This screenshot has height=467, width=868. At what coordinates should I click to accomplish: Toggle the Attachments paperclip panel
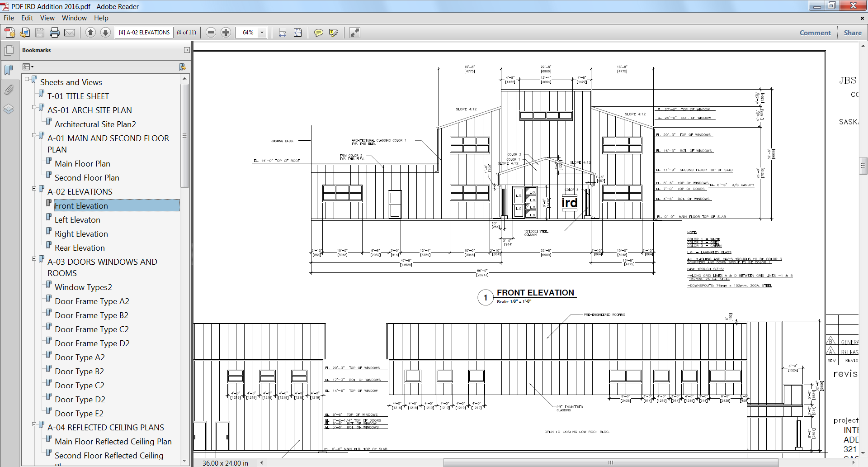[9, 90]
